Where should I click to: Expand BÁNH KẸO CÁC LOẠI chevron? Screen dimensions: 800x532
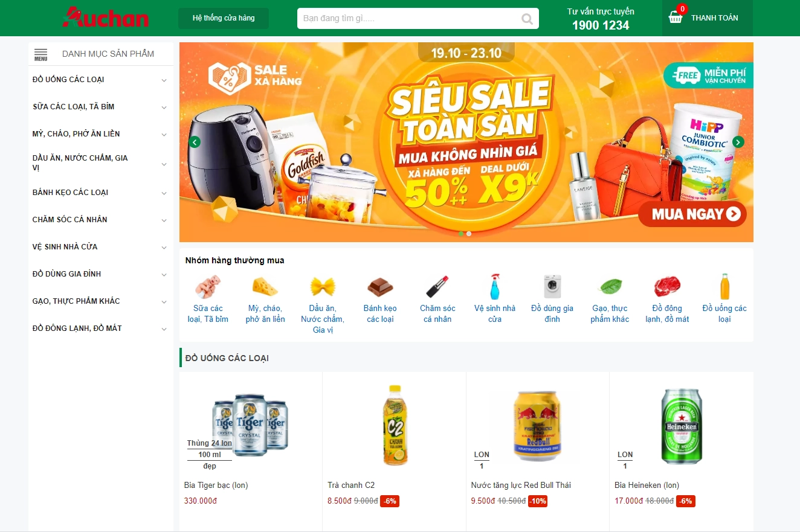tap(164, 193)
